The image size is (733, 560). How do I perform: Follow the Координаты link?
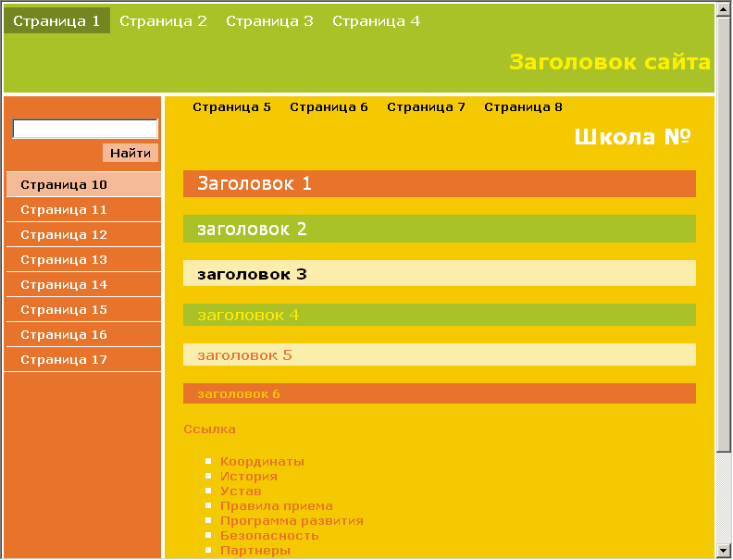(x=262, y=461)
